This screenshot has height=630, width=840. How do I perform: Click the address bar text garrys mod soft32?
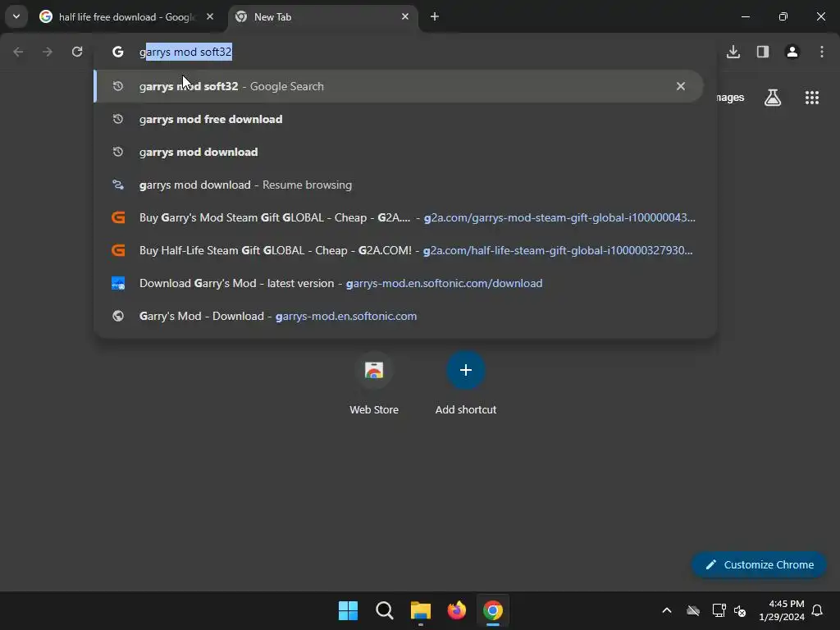click(185, 52)
